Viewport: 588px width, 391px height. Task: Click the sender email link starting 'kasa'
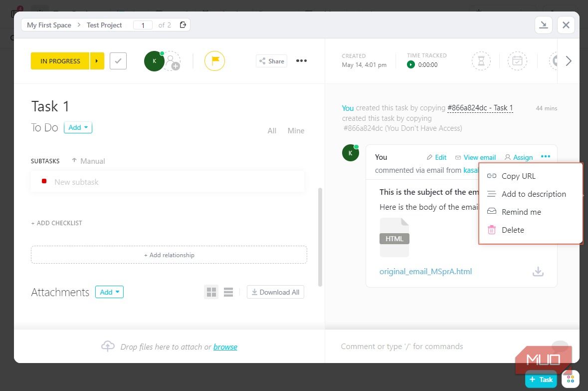pos(471,170)
